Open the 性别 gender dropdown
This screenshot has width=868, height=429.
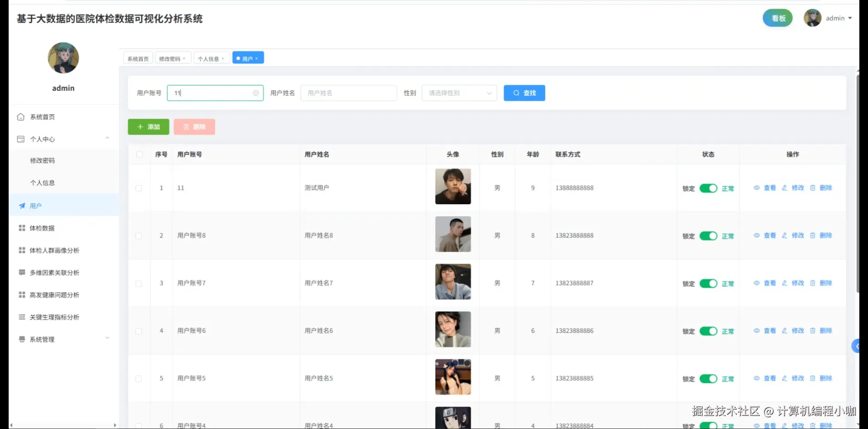[459, 93]
